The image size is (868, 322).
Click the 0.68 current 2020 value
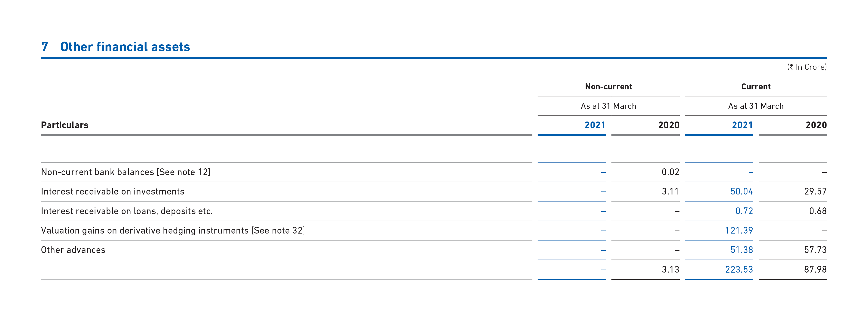(x=818, y=211)
